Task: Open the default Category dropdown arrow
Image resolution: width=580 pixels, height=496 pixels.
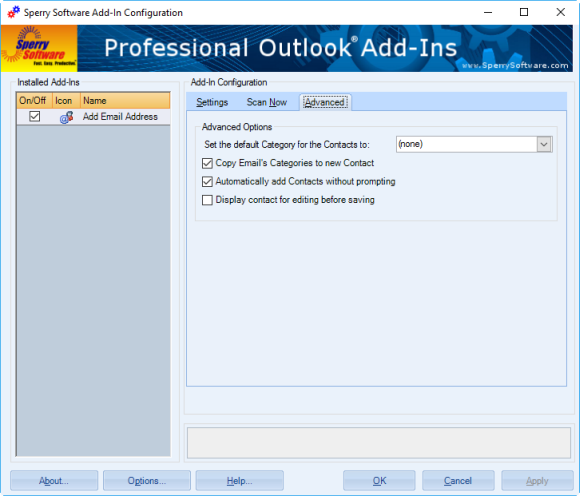Action: click(x=544, y=144)
